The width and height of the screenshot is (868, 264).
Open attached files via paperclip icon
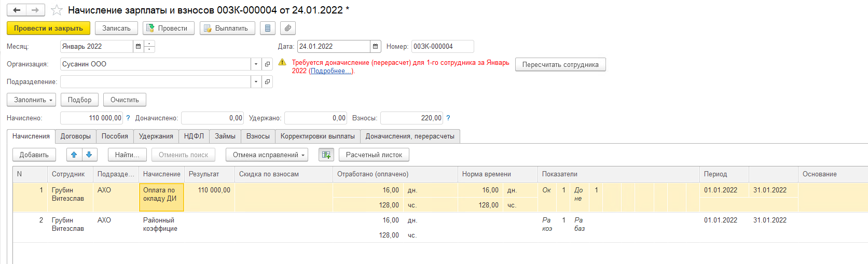pos(288,28)
